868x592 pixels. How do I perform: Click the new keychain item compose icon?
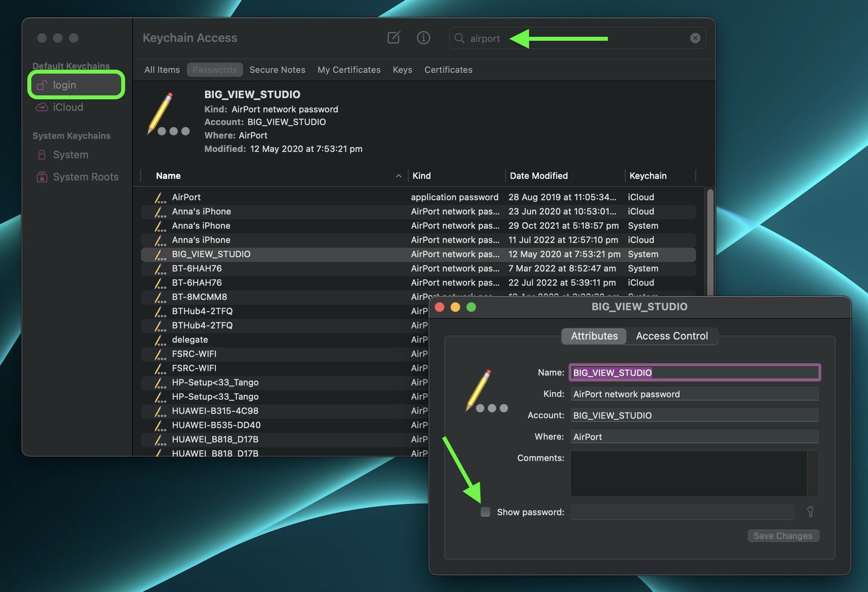click(393, 38)
